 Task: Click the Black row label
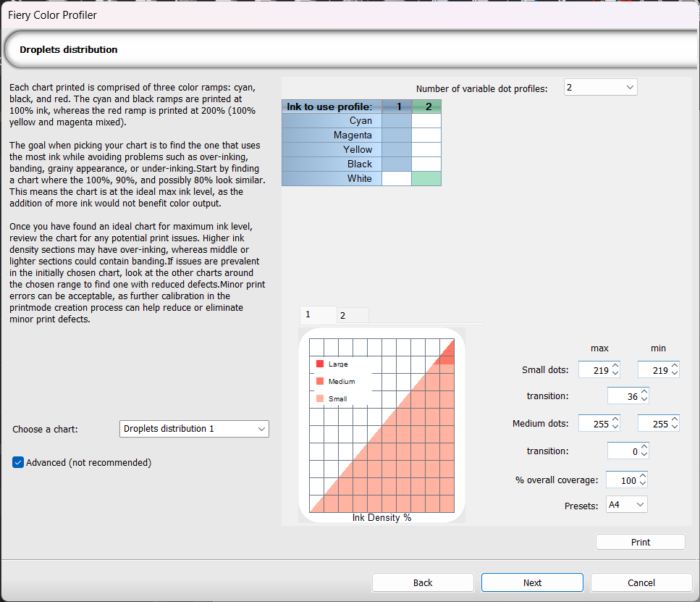(332, 164)
